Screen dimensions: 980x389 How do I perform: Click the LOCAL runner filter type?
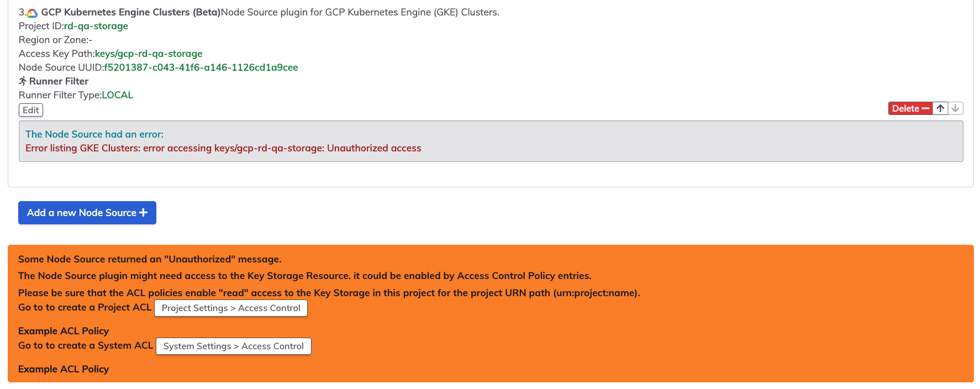[118, 95]
